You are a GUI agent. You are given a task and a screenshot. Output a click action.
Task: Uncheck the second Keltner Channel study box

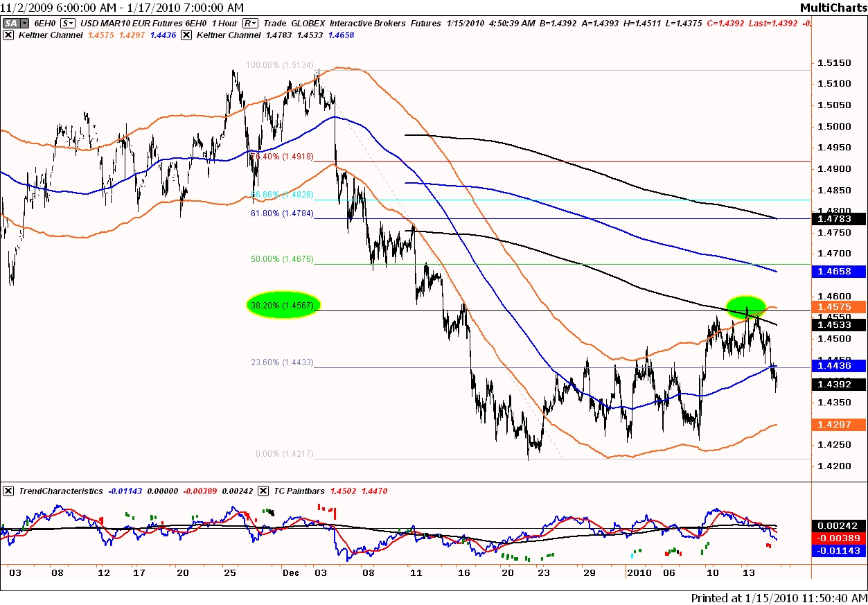click(x=186, y=34)
